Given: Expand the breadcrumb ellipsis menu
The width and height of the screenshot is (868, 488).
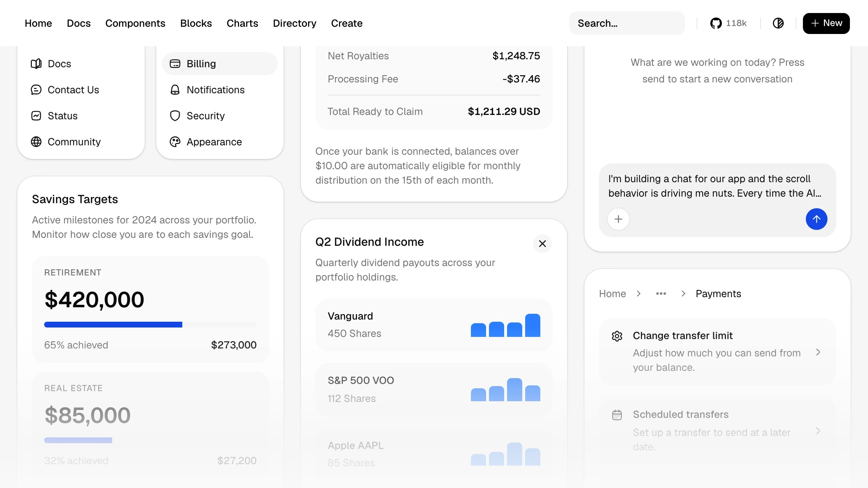Looking at the screenshot, I should pyautogui.click(x=661, y=294).
